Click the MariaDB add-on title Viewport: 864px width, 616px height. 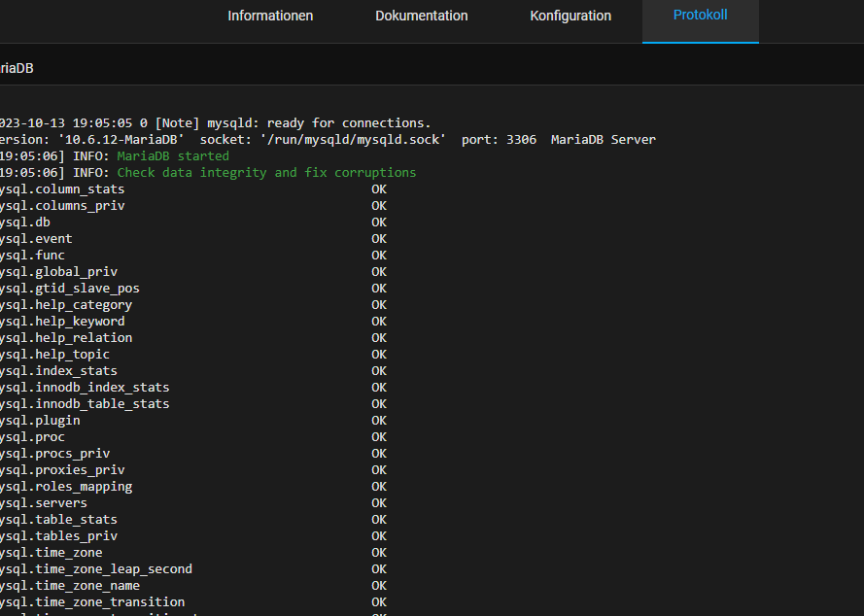point(17,68)
